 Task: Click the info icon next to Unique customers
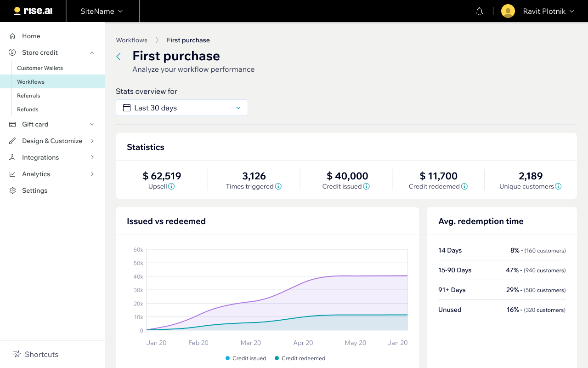[x=558, y=186]
